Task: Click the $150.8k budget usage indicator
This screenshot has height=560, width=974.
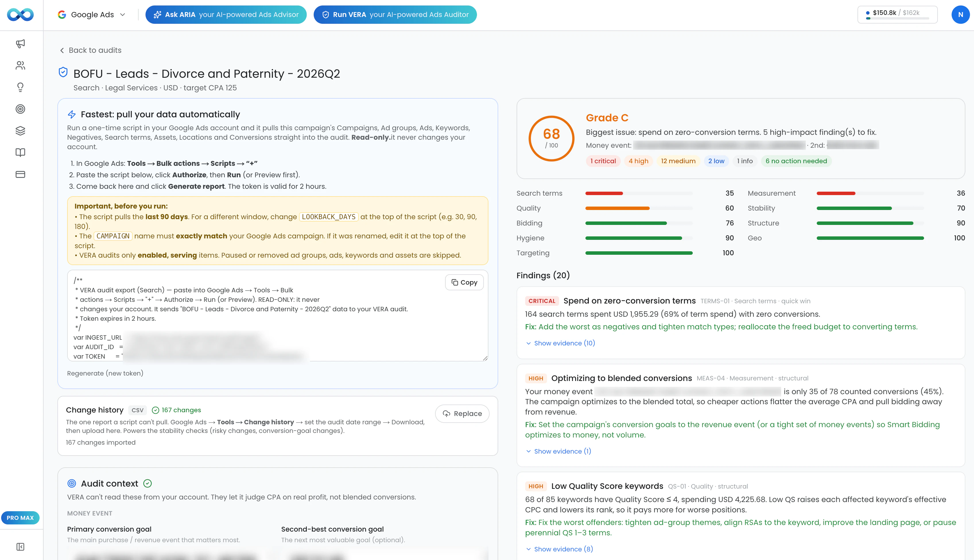Action: [x=897, y=15]
